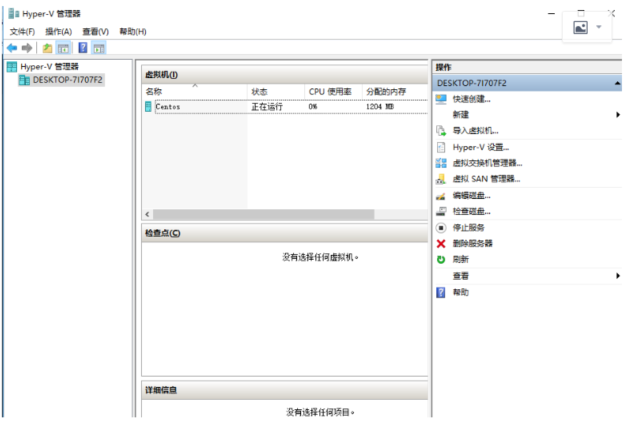This screenshot has width=628, height=421.
Task: Open the 帮助(H) menu
Action: 133,32
